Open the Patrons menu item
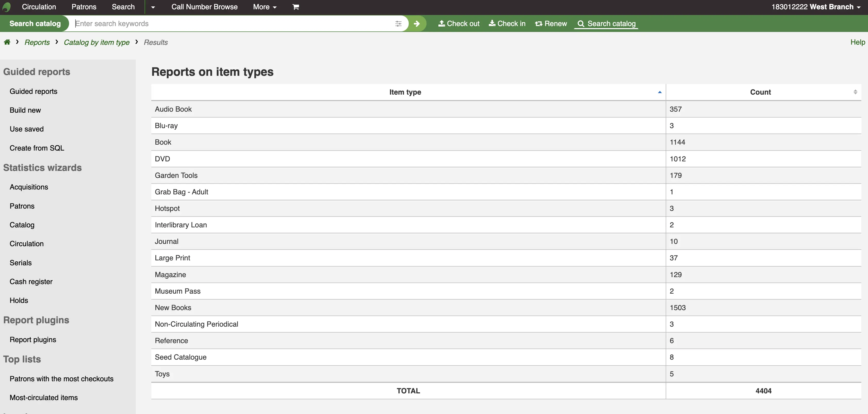This screenshot has width=868, height=414. click(84, 7)
